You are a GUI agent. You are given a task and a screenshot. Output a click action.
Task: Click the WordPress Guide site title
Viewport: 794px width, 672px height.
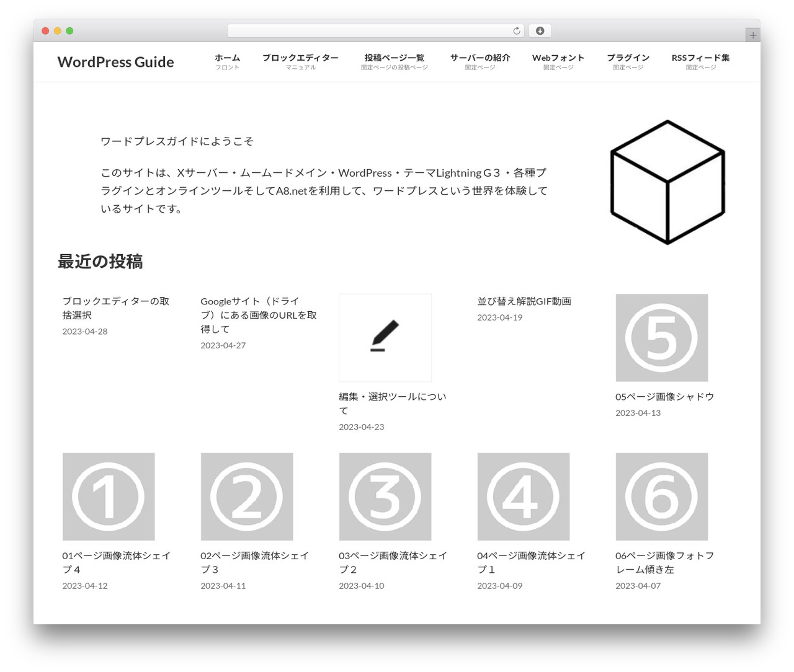(x=115, y=62)
